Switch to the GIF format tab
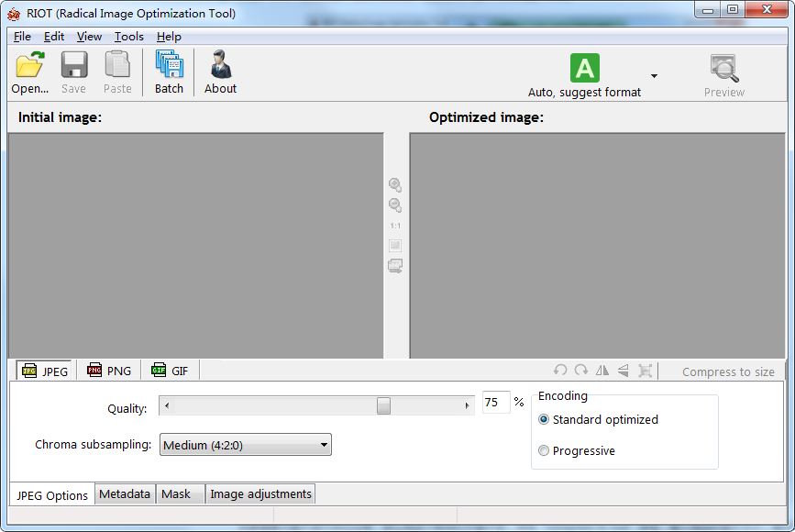Image resolution: width=795 pixels, height=532 pixels. tap(170, 371)
